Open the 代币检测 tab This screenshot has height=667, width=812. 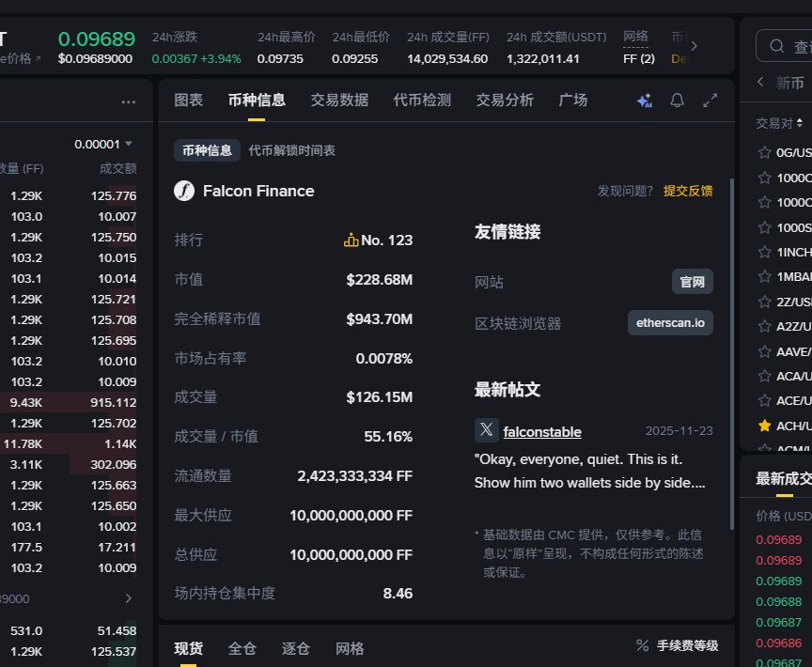[x=423, y=101]
